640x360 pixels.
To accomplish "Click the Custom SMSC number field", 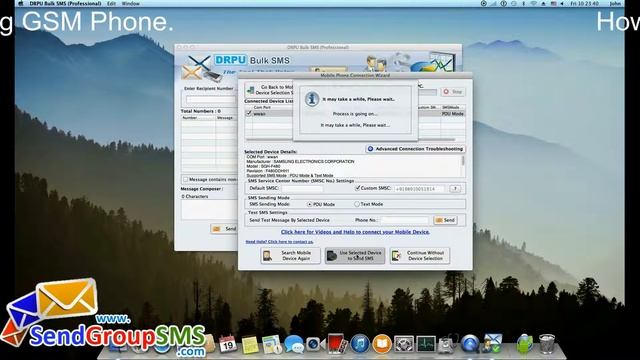I will (420, 189).
